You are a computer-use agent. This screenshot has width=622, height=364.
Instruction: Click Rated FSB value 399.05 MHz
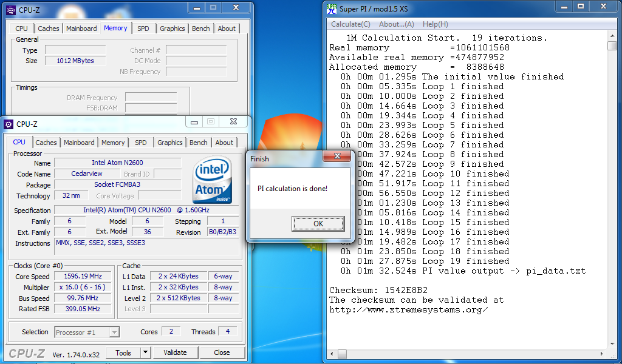tap(83, 309)
